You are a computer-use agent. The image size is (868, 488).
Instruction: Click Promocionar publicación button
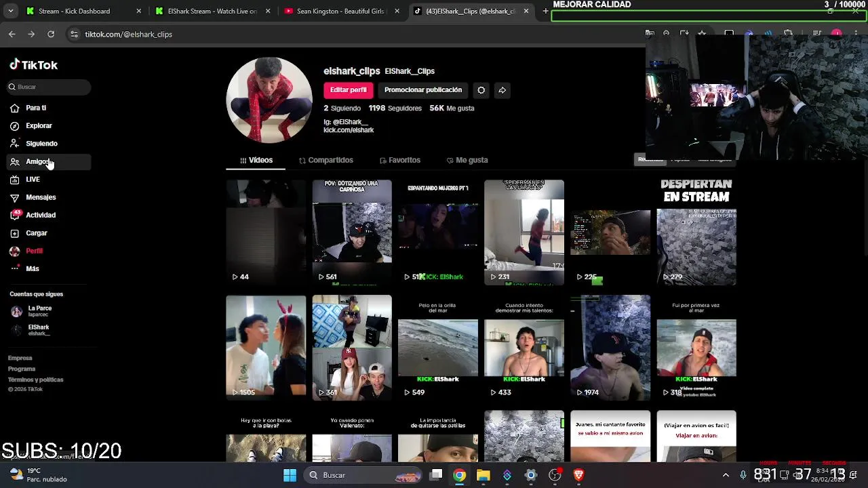pyautogui.click(x=423, y=90)
